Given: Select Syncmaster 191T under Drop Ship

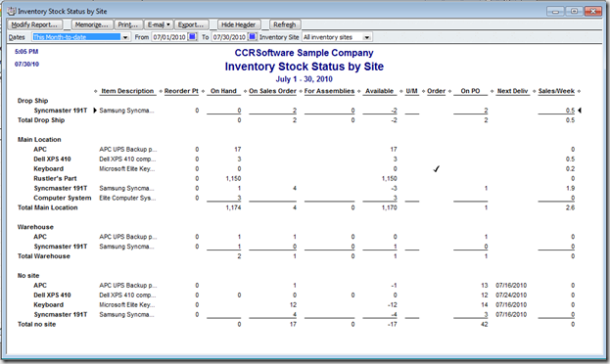Looking at the screenshot, I should (x=61, y=111).
